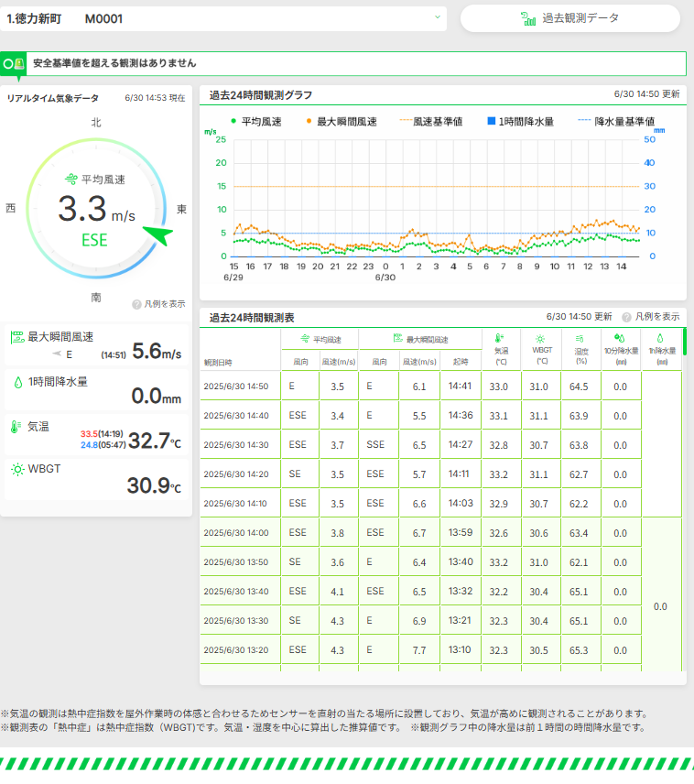Expand station list using the chevron arrow
694x784 pixels.
click(x=438, y=17)
